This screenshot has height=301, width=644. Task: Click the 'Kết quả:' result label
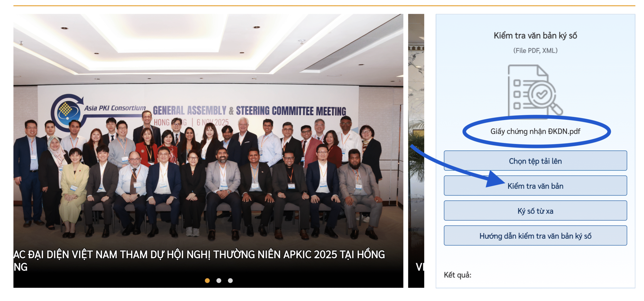pyautogui.click(x=457, y=275)
